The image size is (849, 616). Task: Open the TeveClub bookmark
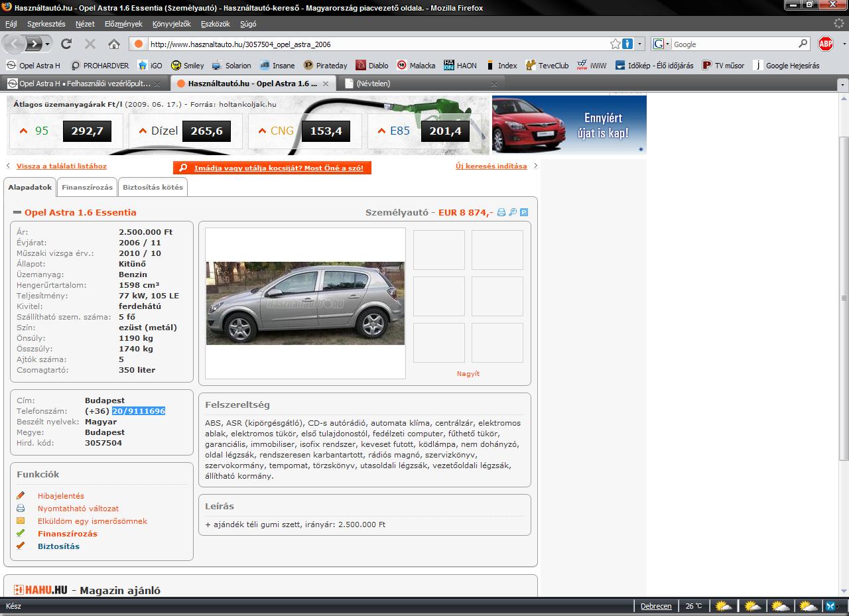547,66
